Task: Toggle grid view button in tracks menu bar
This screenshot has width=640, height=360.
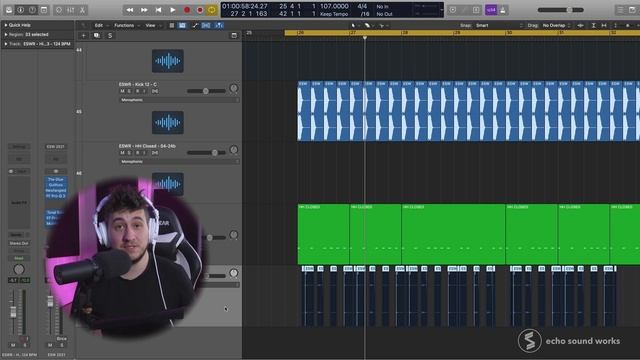Action: coord(172,25)
